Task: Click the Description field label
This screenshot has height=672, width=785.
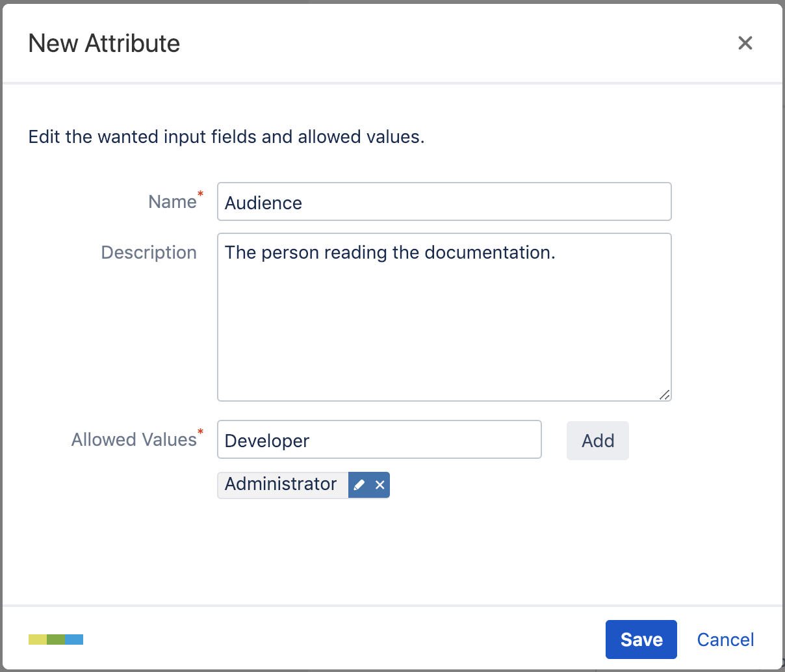Action: coord(149,252)
